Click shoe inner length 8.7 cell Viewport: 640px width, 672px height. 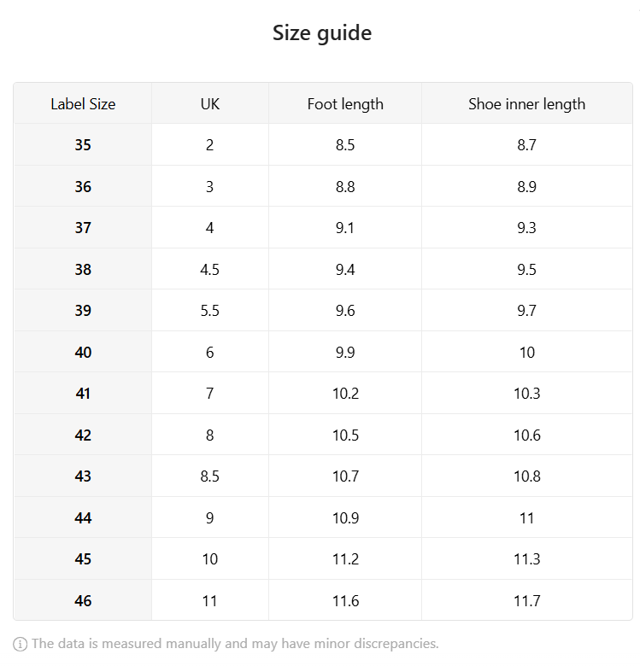coord(526,145)
